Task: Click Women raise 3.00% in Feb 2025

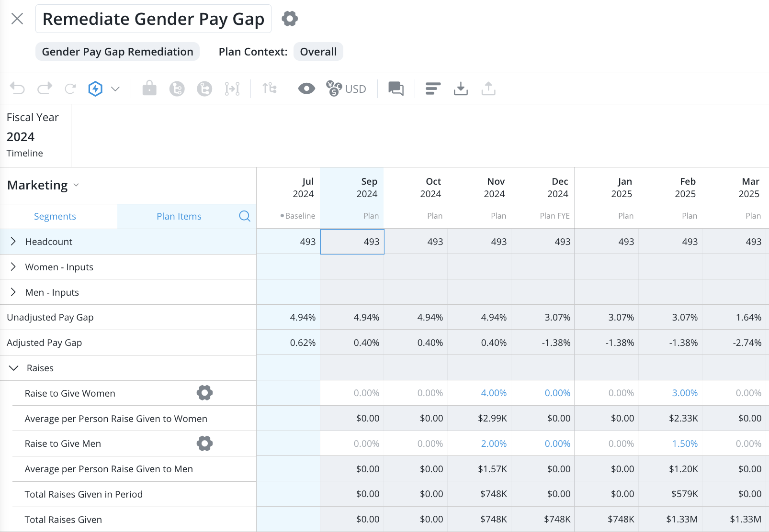Action: 670,393
